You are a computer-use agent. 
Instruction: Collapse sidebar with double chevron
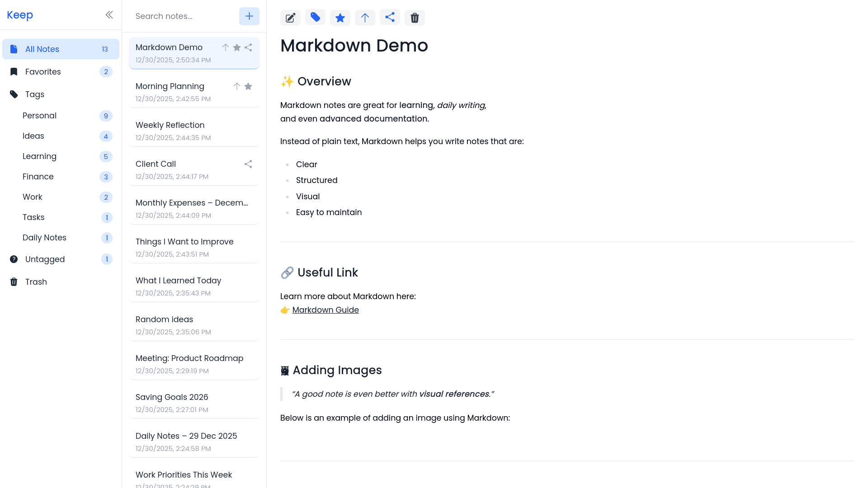point(109,15)
